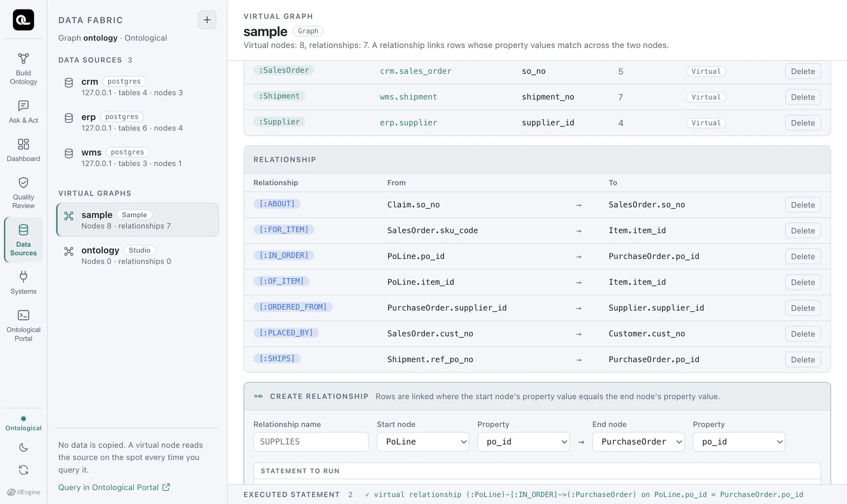Image resolution: width=847 pixels, height=504 pixels.
Task: Click crm.sales_order table reference
Action: [416, 71]
